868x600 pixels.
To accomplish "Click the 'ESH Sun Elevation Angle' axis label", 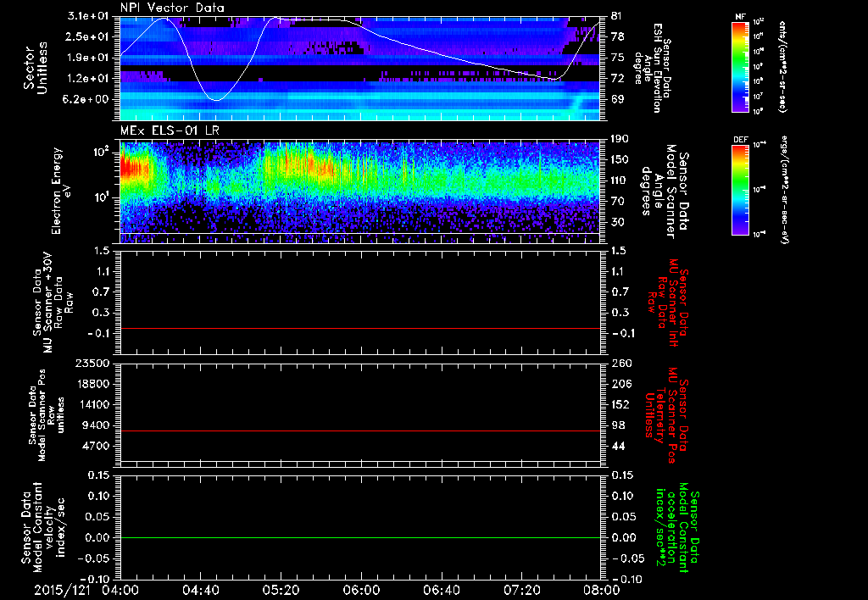I will pos(654,67).
